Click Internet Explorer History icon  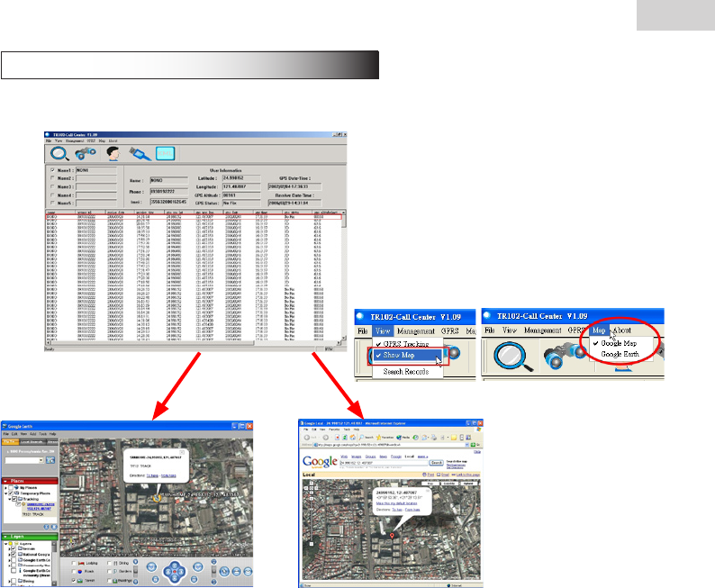tap(415, 438)
